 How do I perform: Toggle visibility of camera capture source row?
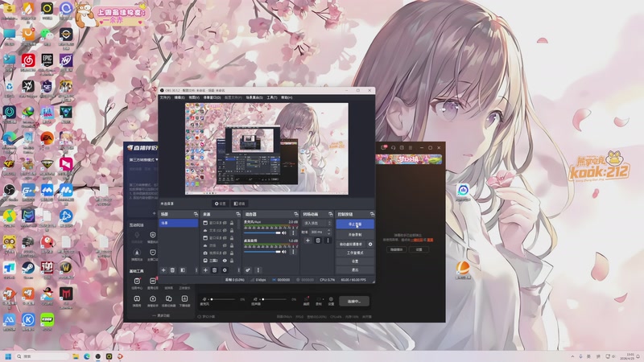(225, 253)
